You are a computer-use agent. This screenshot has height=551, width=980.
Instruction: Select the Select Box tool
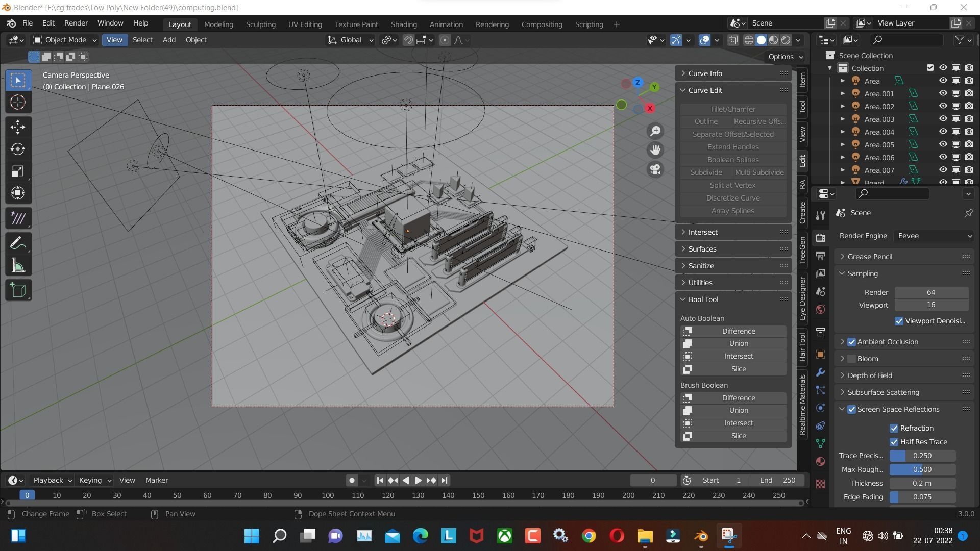[x=18, y=80]
